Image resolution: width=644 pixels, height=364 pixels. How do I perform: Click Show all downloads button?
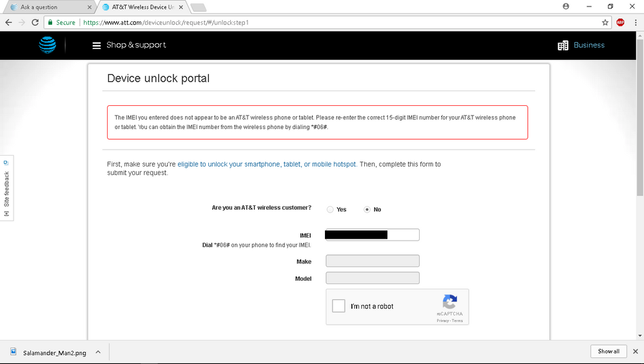click(608, 352)
